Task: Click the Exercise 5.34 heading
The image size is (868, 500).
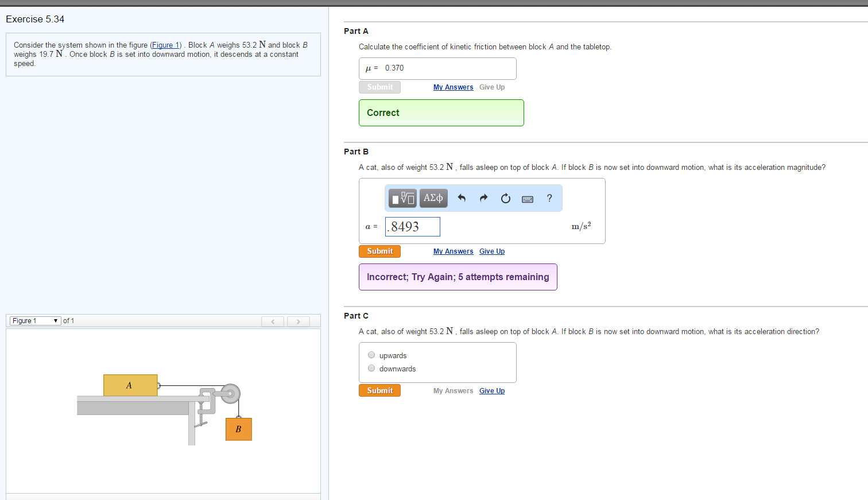Action: [35, 20]
